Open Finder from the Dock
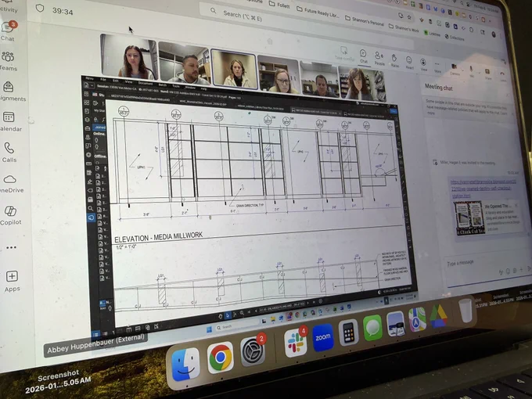The height and width of the screenshot is (399, 532). click(x=185, y=365)
